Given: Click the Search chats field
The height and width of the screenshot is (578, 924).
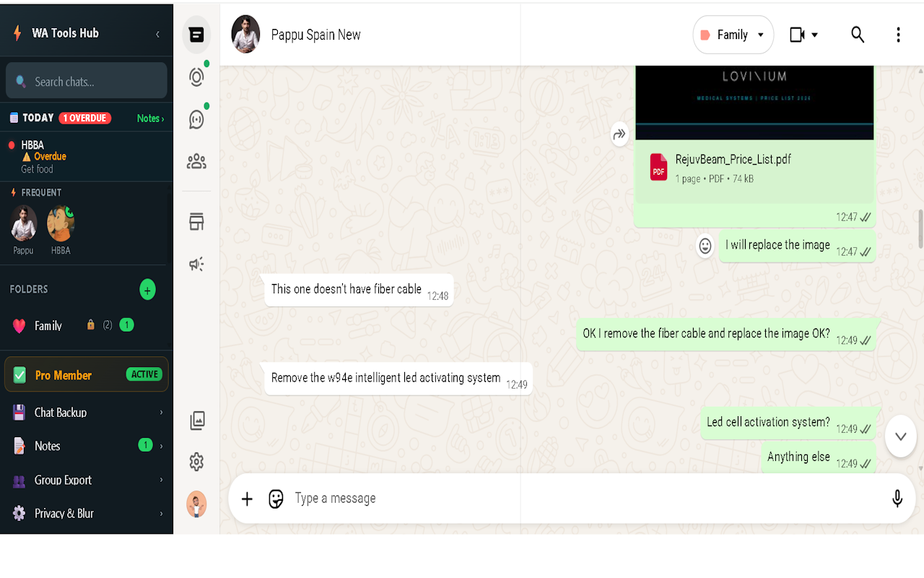Looking at the screenshot, I should (x=87, y=81).
